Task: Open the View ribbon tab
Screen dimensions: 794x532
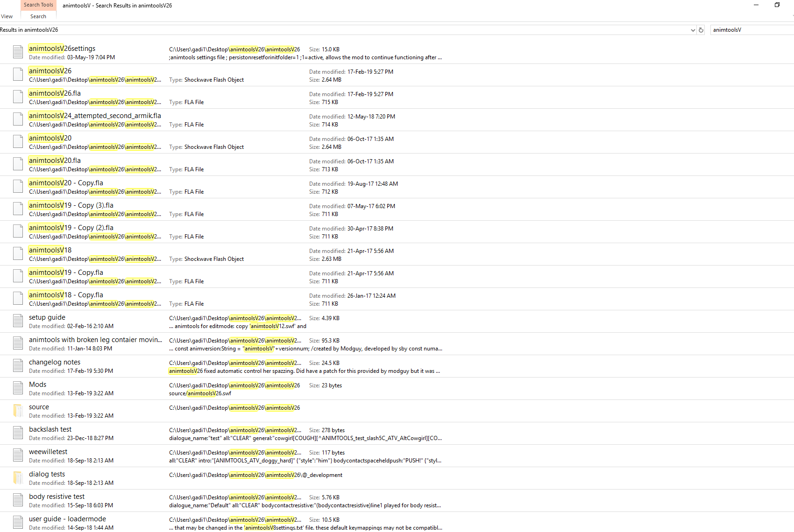Action: click(x=7, y=16)
